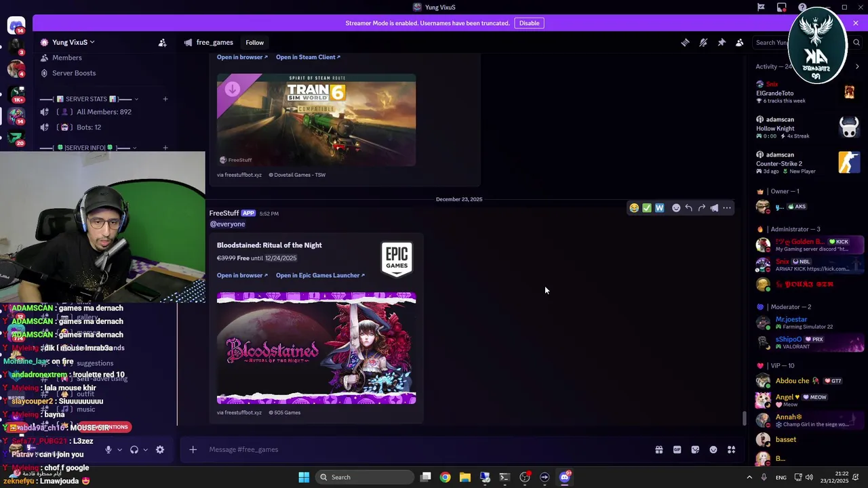Open adamscan Counter-Strike 2 activity
This screenshot has width=868, height=488.
[x=808, y=163]
